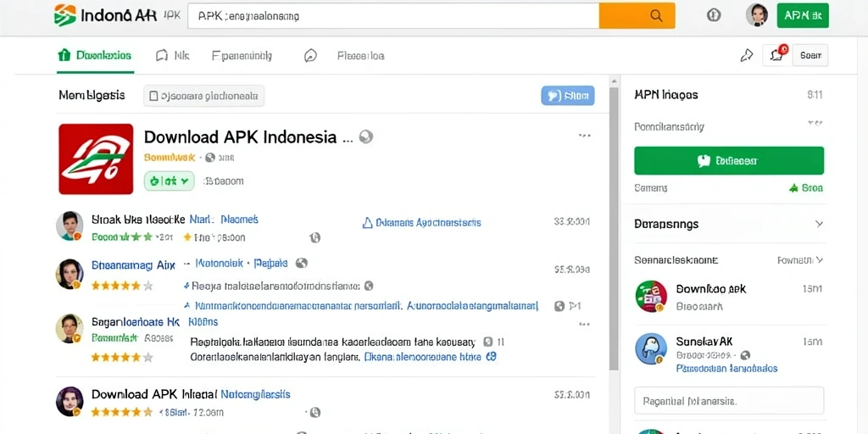Click the circular info icon in header

click(714, 15)
